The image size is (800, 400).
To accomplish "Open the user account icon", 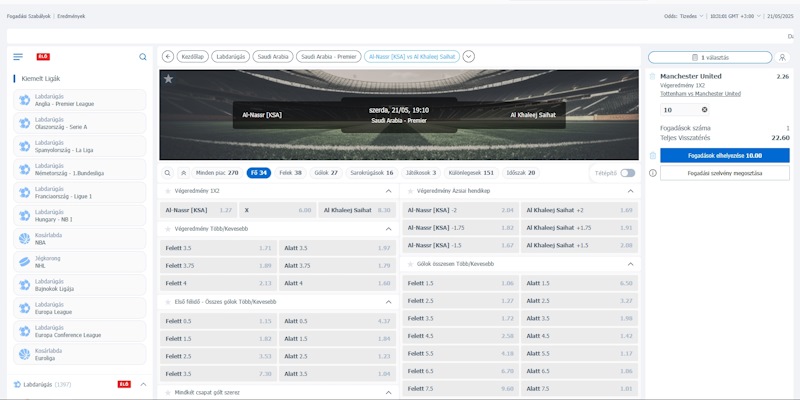I will pyautogui.click(x=782, y=57).
